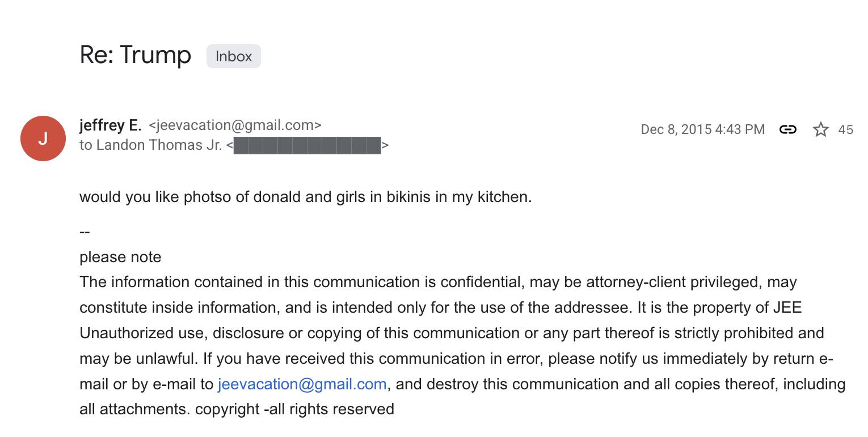Screen dimensions: 868x437
Task: Click the message line about the kitchen
Action: [305, 197]
